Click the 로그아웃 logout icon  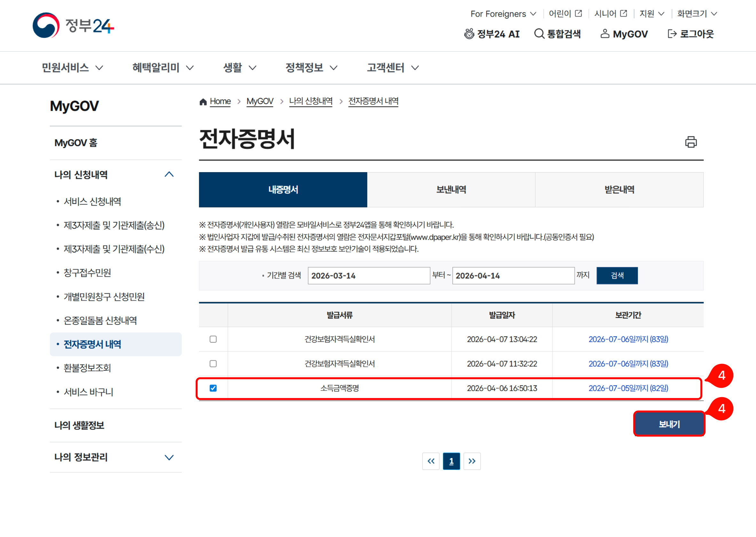pyautogui.click(x=672, y=33)
